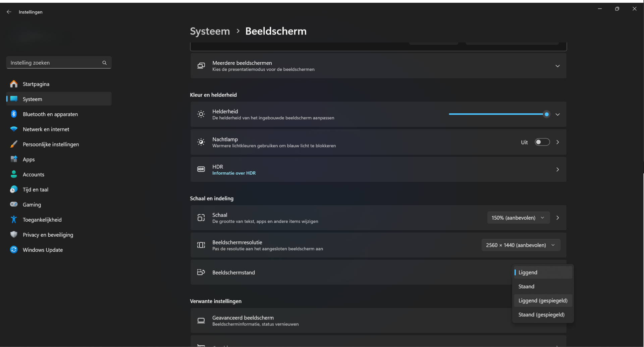
Task: Expand Meerdere beeldschermen section
Action: (x=557, y=66)
